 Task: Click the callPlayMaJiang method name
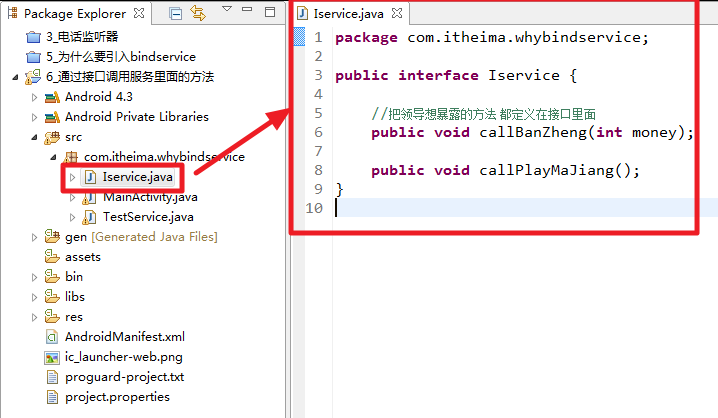(x=547, y=171)
